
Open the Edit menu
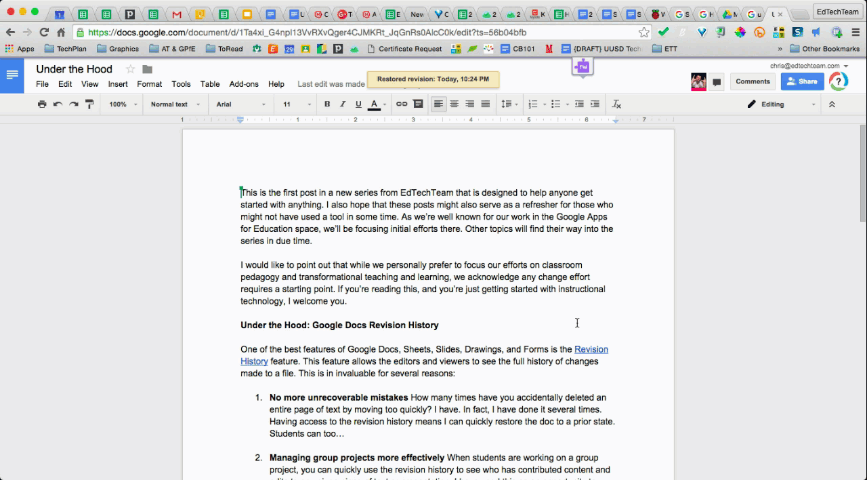pos(65,84)
